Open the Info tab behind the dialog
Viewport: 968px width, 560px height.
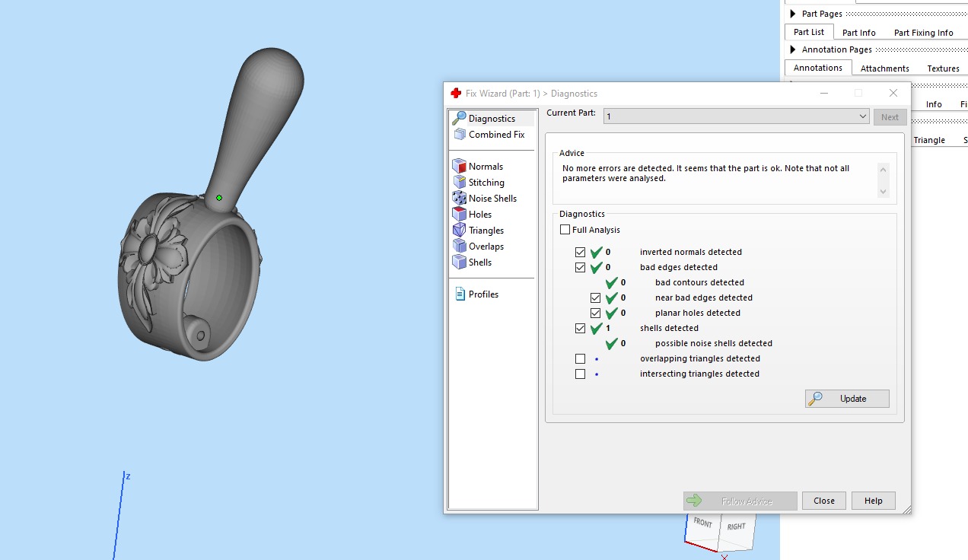point(934,104)
